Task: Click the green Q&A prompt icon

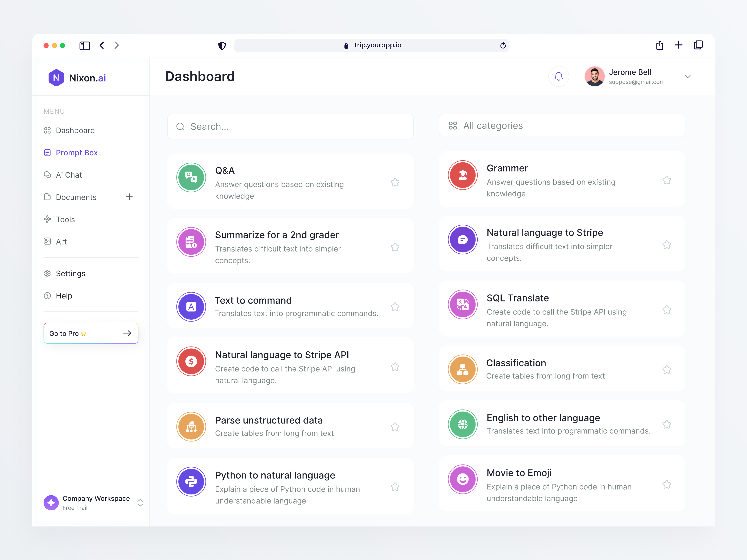Action: 191,178
